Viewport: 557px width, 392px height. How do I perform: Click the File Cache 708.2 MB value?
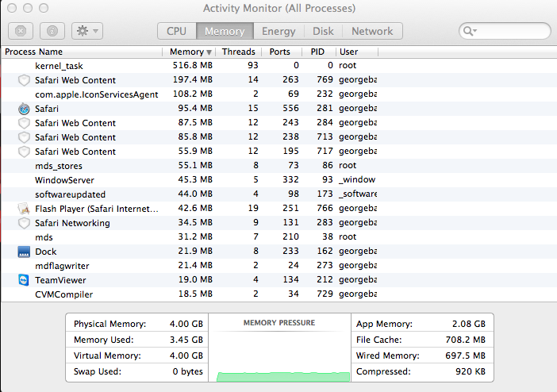pyautogui.click(x=465, y=340)
